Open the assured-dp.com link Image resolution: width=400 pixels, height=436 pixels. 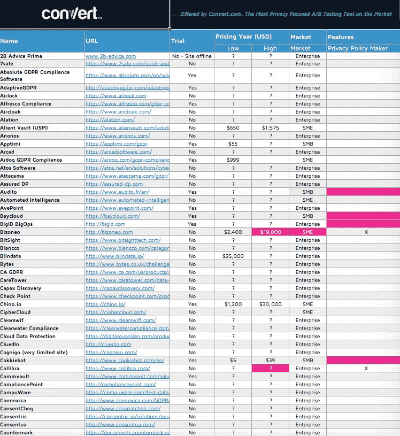pyautogui.click(x=114, y=184)
